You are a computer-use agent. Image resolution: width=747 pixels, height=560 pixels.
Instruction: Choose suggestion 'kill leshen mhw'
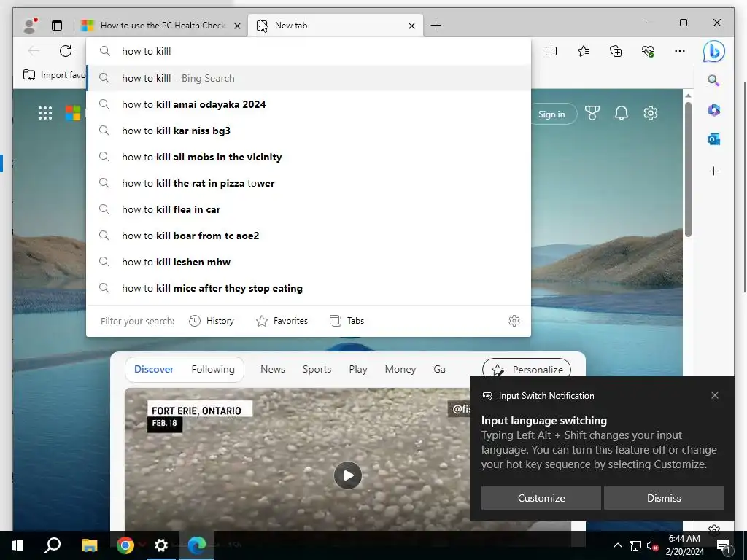coord(309,262)
